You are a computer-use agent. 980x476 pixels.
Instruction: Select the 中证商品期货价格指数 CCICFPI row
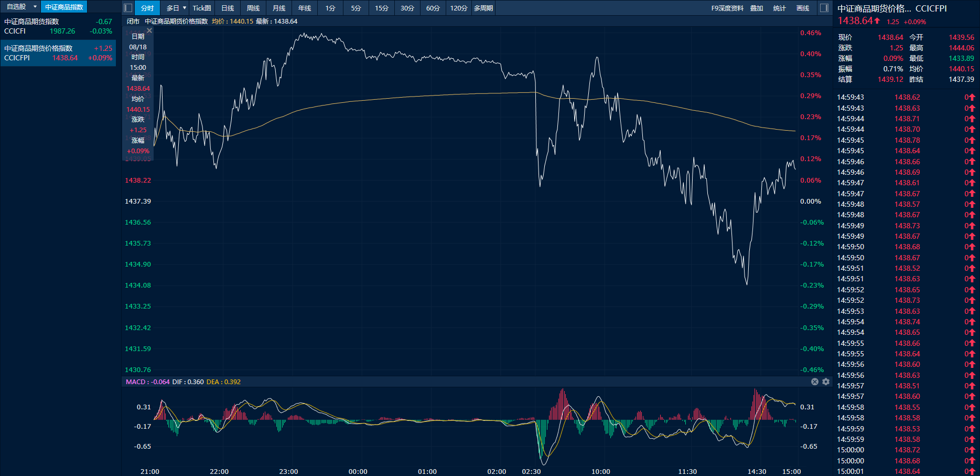[58, 53]
